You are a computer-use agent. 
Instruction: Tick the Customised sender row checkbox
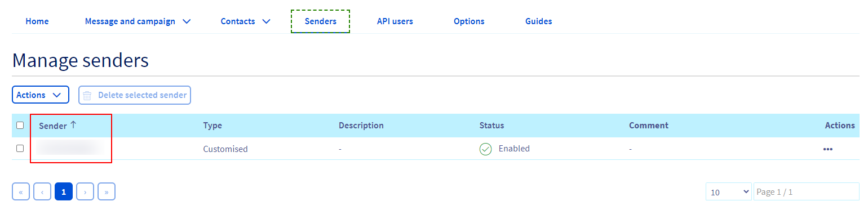pyautogui.click(x=20, y=149)
